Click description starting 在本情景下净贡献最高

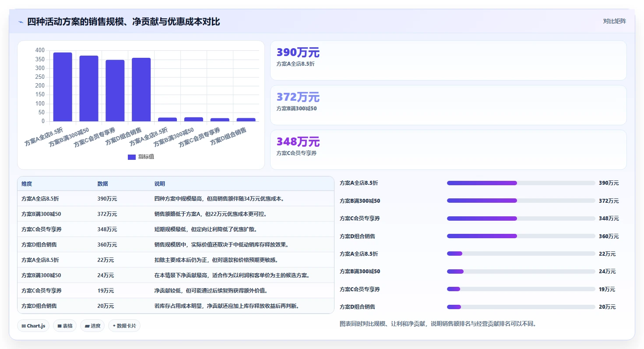coord(232,275)
